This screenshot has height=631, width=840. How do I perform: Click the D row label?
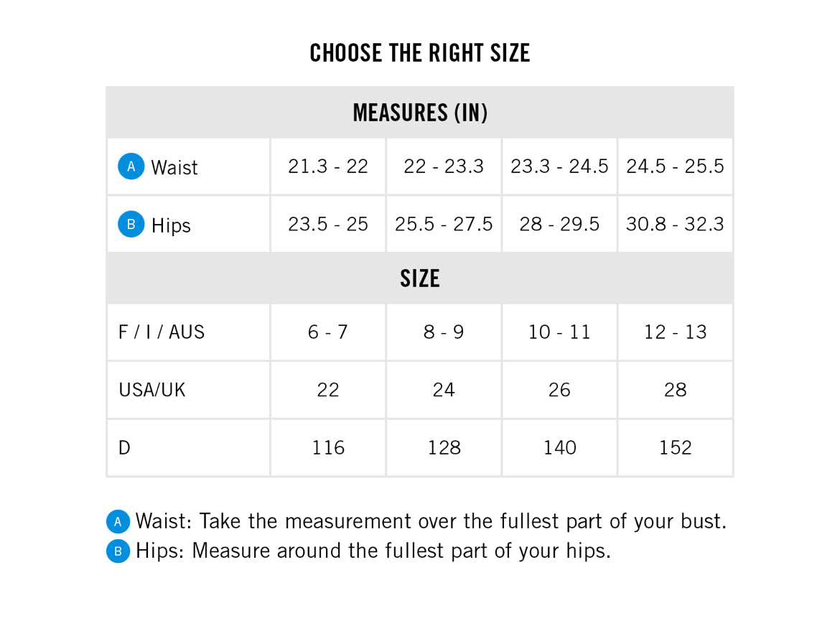125,448
